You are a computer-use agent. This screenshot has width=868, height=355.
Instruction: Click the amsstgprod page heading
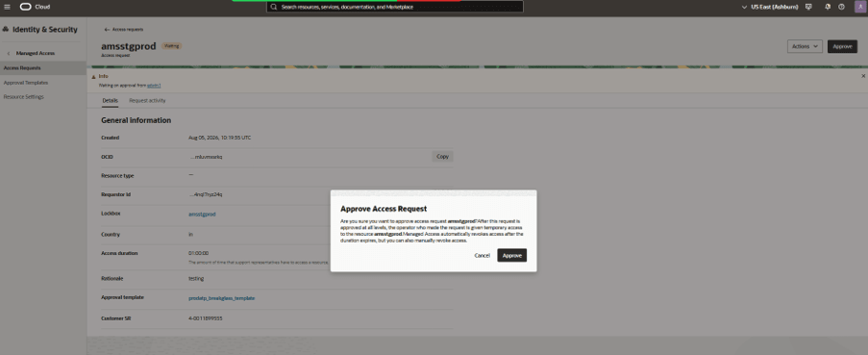tap(129, 46)
